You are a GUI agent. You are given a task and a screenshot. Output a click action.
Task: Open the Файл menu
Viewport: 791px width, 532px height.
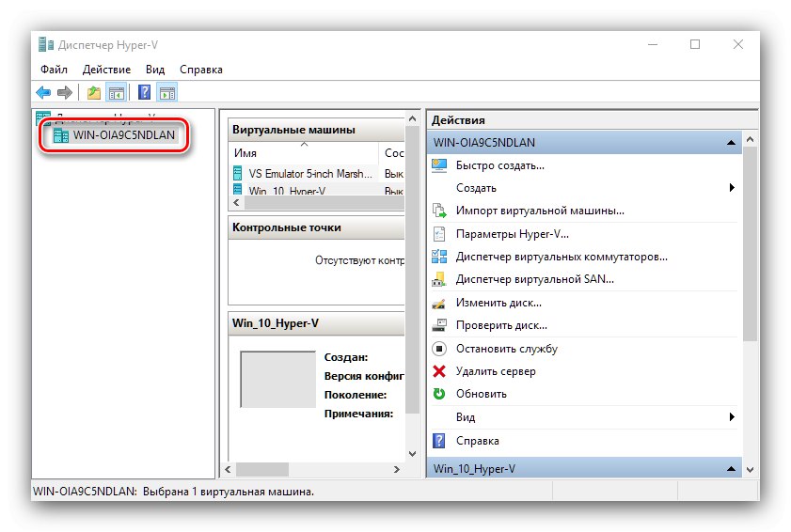54,70
